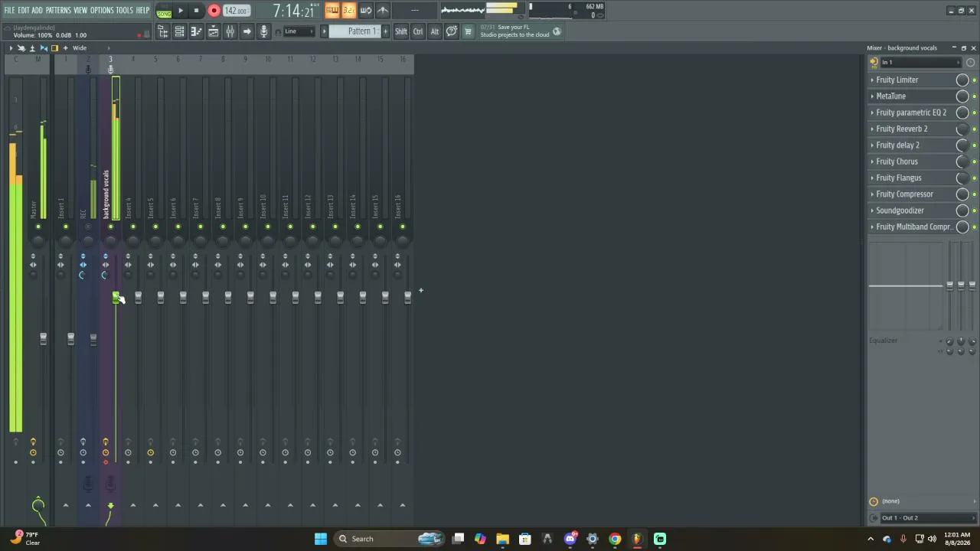Click the tempo 142.000 field
980x551 pixels.
pyautogui.click(x=237, y=11)
